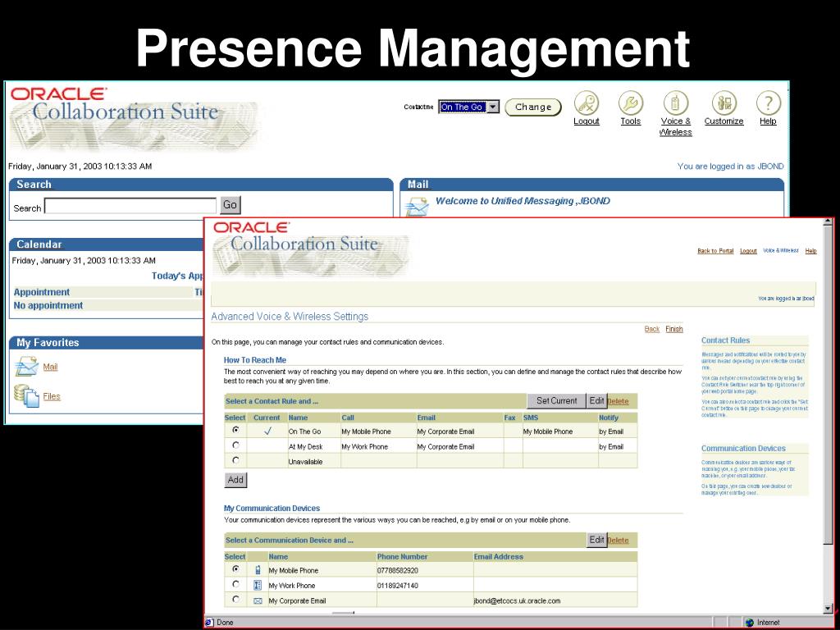The width and height of the screenshot is (840, 630).
Task: Click the Files icon in My Favorites
Action: click(x=26, y=396)
